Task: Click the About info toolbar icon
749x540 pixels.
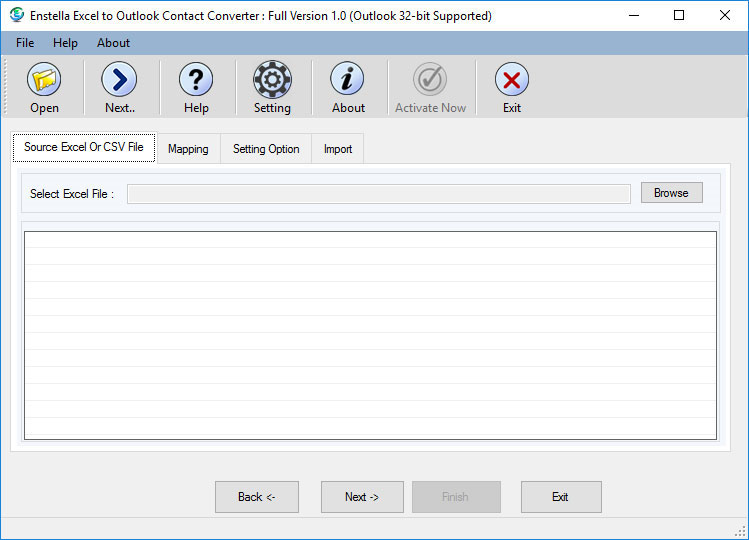Action: [348, 79]
